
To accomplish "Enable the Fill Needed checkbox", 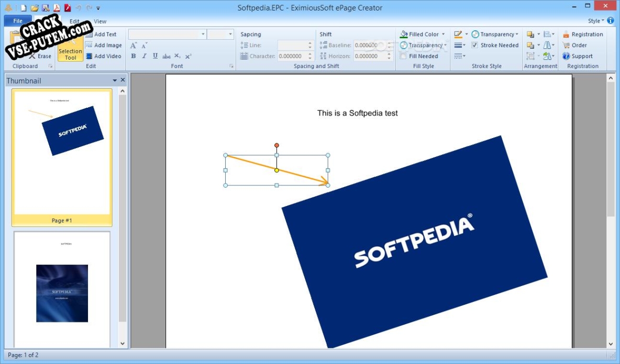I will click(403, 56).
